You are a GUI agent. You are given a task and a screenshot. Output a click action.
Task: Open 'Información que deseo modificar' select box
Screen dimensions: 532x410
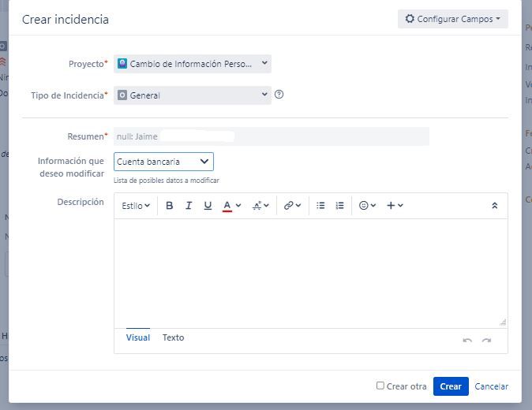pos(163,162)
